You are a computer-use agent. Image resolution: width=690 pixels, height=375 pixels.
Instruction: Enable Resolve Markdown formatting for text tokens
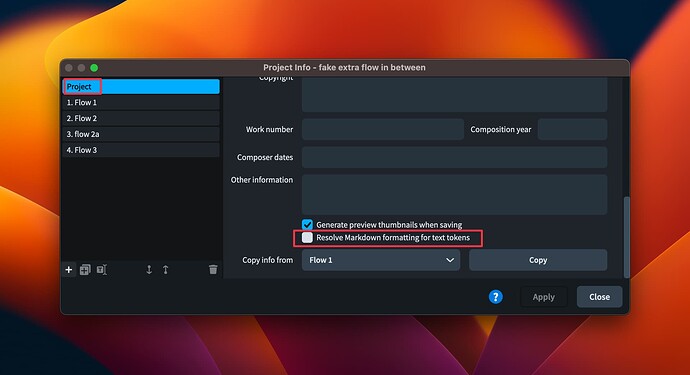pyautogui.click(x=307, y=238)
